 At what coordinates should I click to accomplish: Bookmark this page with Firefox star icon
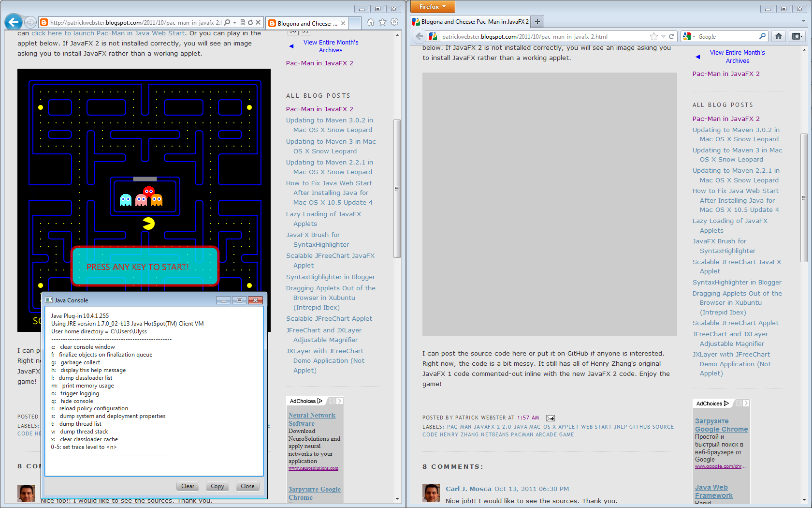click(654, 36)
